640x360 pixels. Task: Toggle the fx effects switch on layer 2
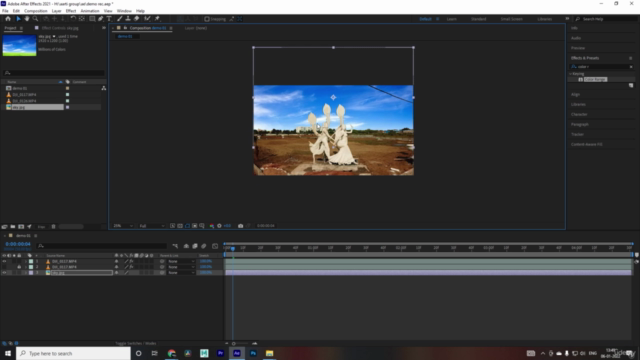tap(131, 267)
